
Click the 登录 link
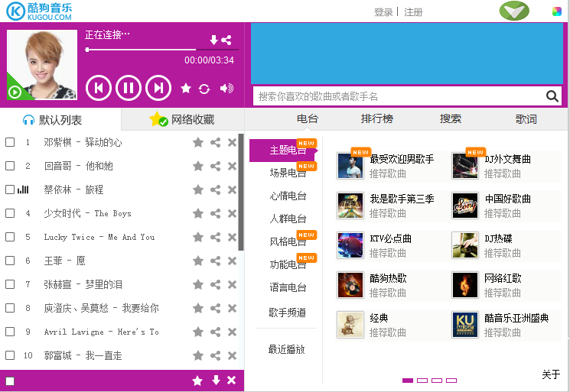coord(383,12)
